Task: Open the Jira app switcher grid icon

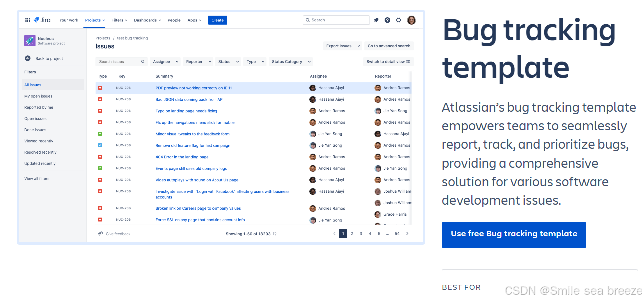Action: pyautogui.click(x=27, y=20)
